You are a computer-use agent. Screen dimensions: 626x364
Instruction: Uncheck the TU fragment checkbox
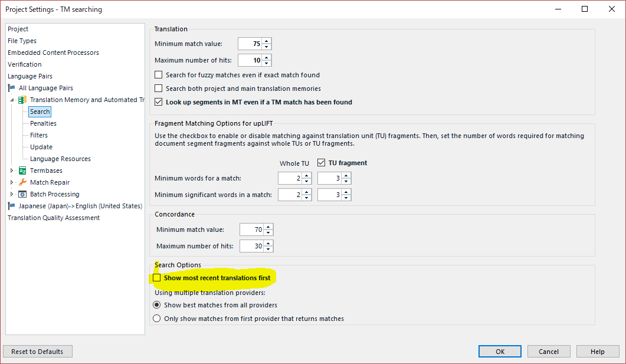coord(322,162)
